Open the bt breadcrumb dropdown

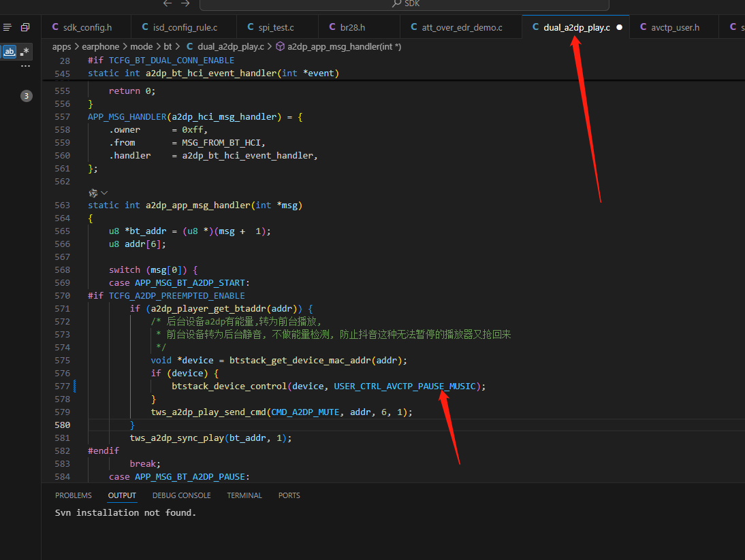(x=168, y=46)
